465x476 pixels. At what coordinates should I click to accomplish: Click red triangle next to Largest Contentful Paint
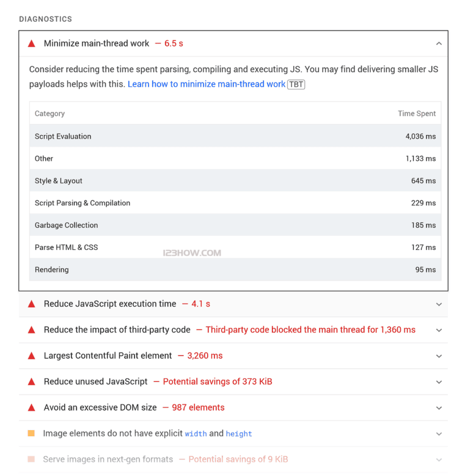pos(31,356)
